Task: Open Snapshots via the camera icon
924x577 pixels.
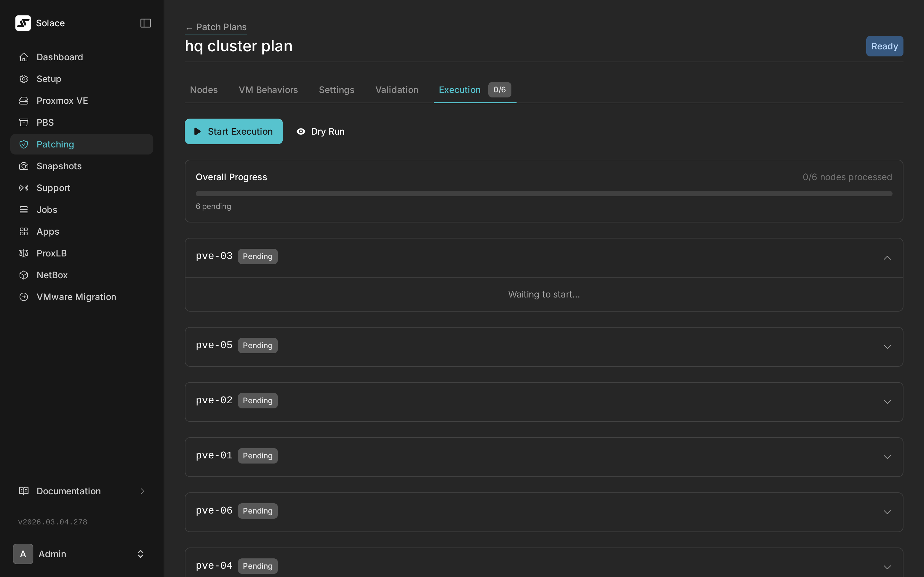Action: point(24,166)
